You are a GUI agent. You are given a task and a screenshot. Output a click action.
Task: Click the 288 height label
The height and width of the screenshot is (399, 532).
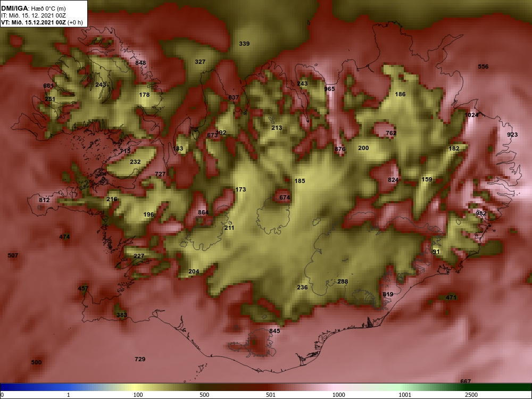point(343,281)
